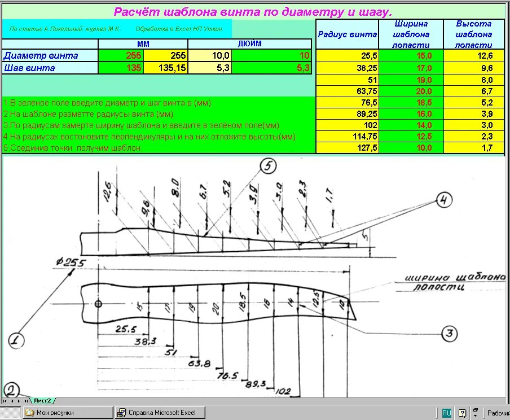Select blade width input cell 12,5
The height and width of the screenshot is (420, 510).
click(x=411, y=137)
